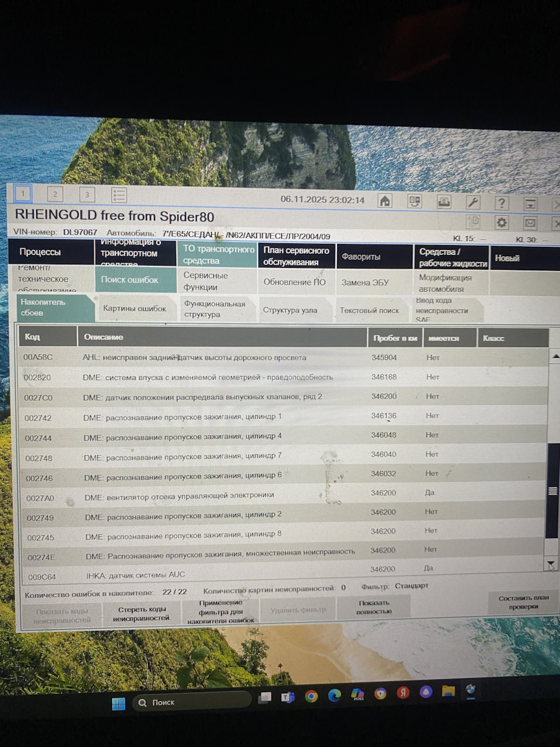The width and height of the screenshot is (560, 747).
Task: Open the settings gear icon
Action: pyautogui.click(x=501, y=223)
